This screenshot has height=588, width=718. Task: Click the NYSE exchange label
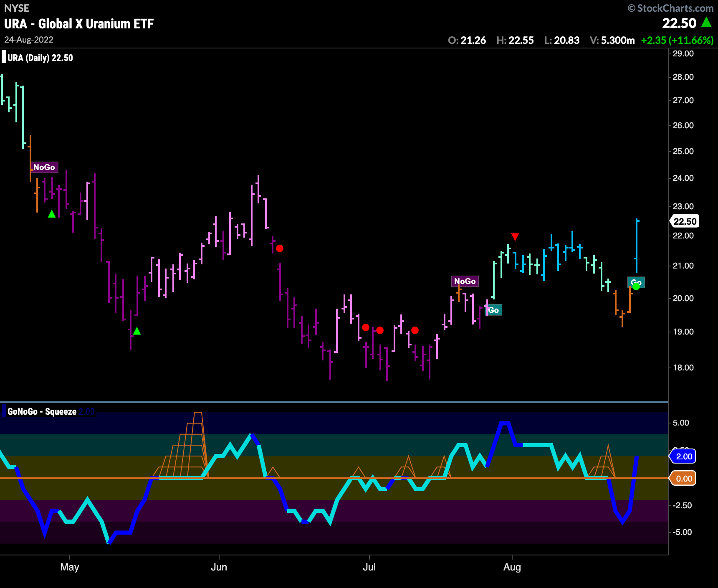coord(17,8)
